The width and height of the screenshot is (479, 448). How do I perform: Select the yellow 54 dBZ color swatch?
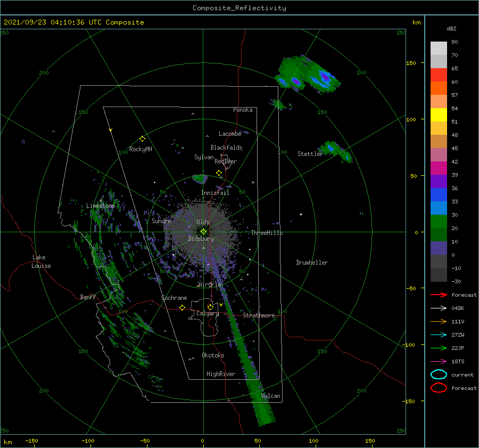tap(439, 115)
